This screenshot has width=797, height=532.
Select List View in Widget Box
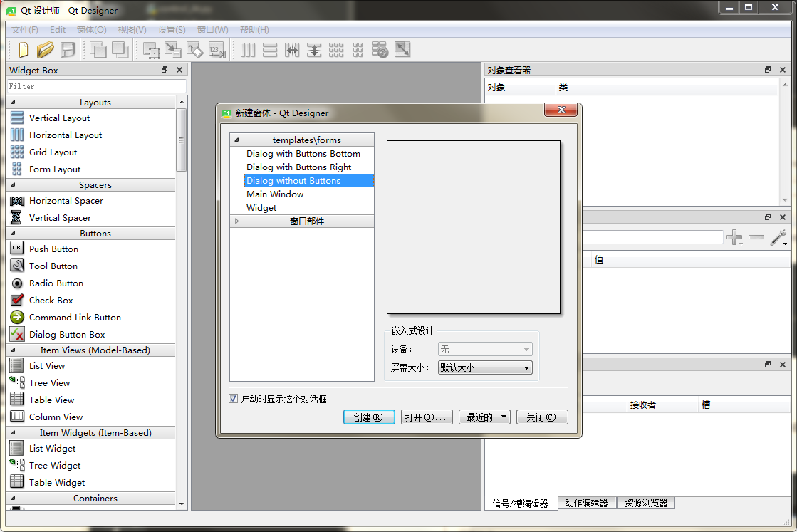click(x=47, y=366)
